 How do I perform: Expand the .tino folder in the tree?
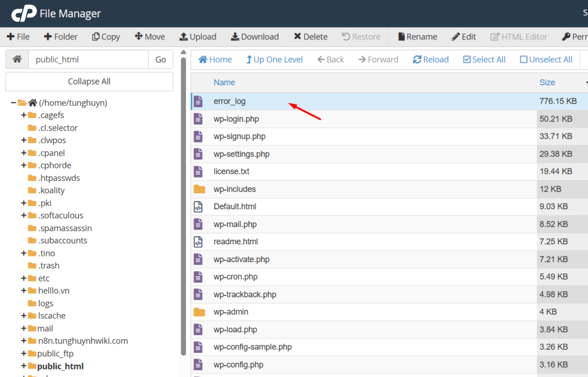coord(24,253)
